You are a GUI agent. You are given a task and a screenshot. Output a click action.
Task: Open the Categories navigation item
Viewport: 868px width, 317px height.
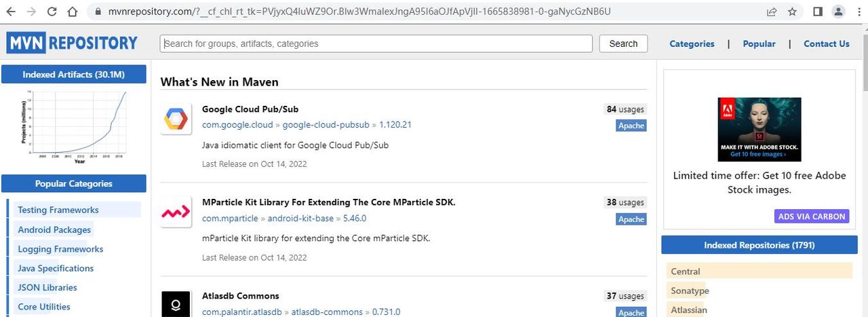(x=692, y=43)
